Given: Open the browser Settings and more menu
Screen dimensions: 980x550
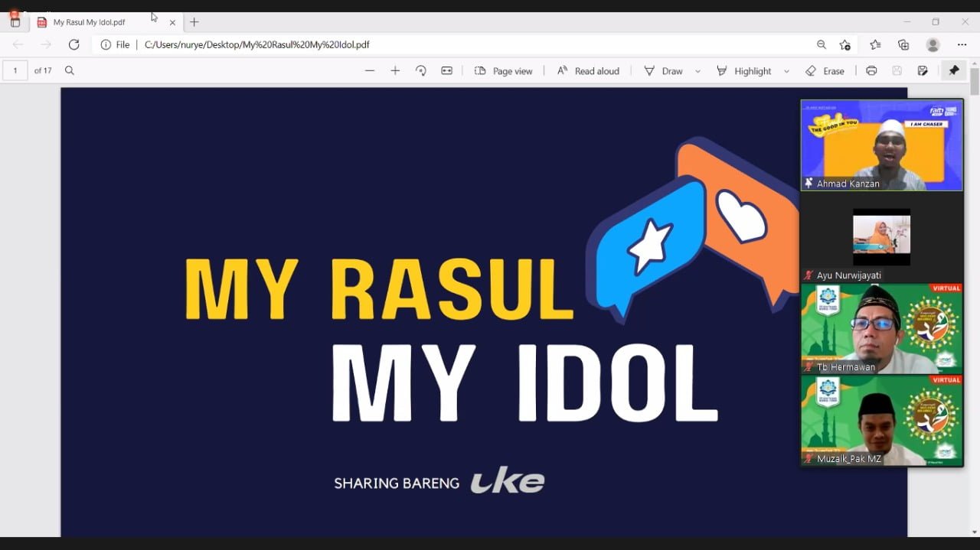Looking at the screenshot, I should tap(962, 45).
